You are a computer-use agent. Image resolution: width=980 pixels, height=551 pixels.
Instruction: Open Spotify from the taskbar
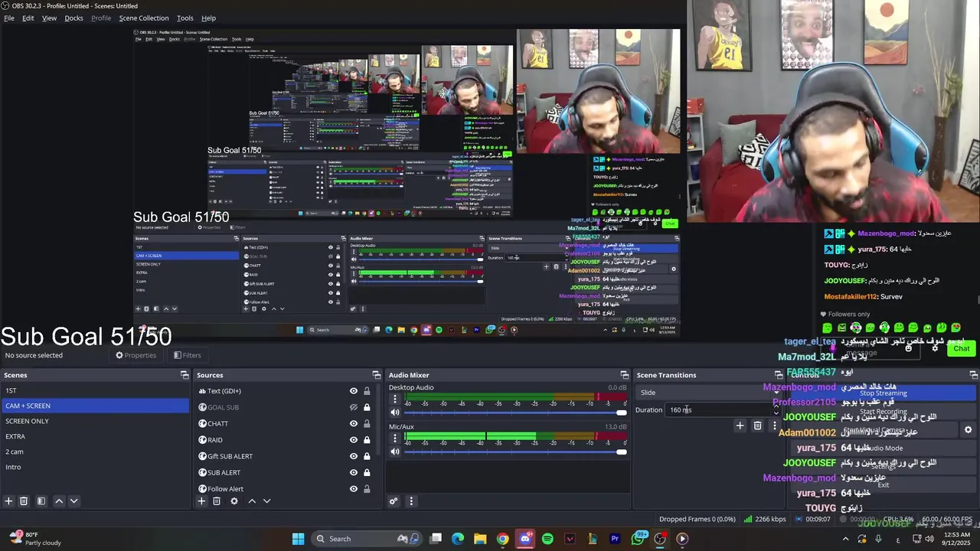[547, 539]
